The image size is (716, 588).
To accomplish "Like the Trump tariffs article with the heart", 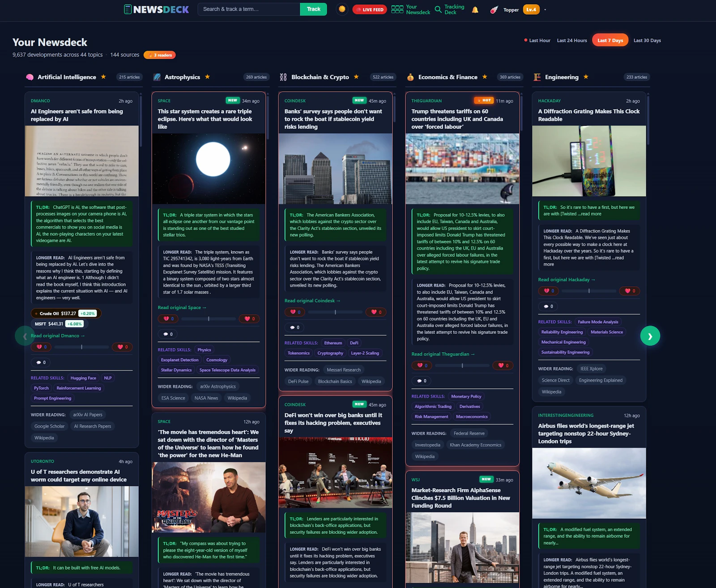I will click(503, 366).
